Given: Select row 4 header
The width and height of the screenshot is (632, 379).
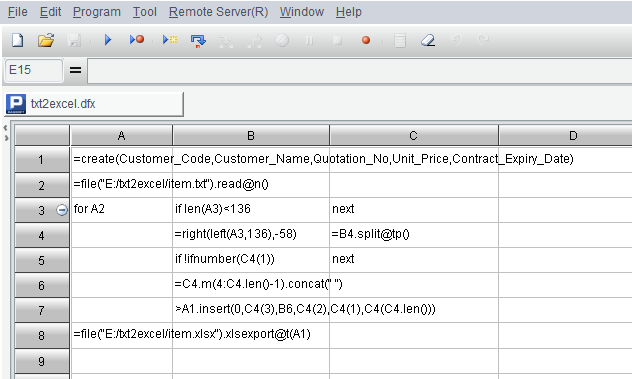Looking at the screenshot, I should (x=42, y=235).
